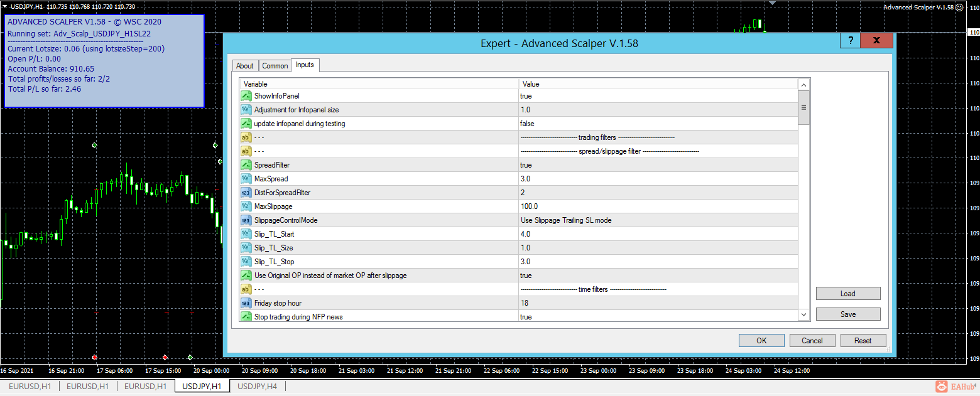Image resolution: width=980 pixels, height=396 pixels.
Task: Switch to the Common tab
Action: click(275, 66)
